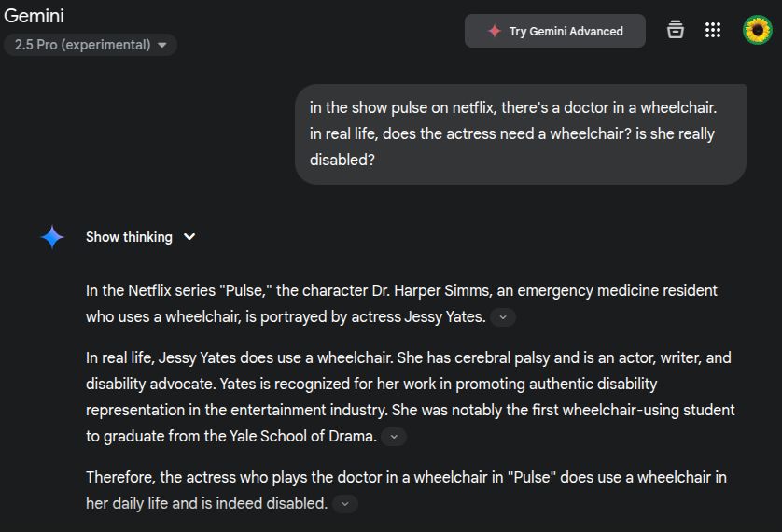Click the model selector dropdown arrow
The image size is (782, 532).
(x=162, y=45)
